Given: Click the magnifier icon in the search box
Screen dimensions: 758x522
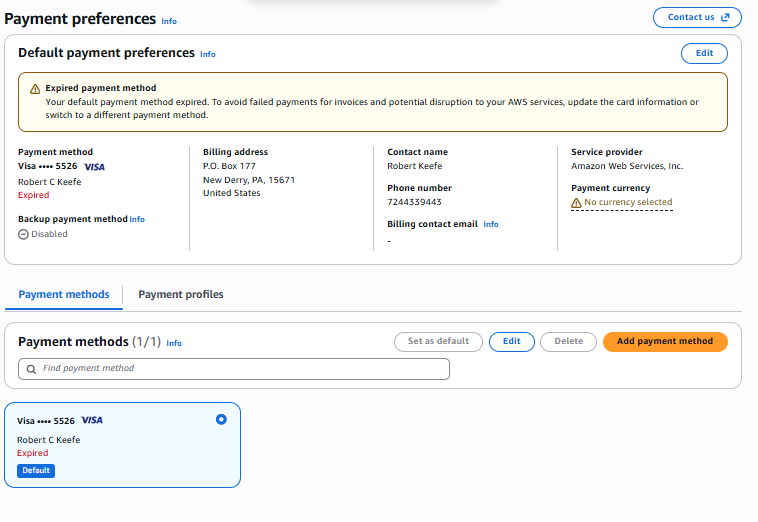Looking at the screenshot, I should click(31, 369).
